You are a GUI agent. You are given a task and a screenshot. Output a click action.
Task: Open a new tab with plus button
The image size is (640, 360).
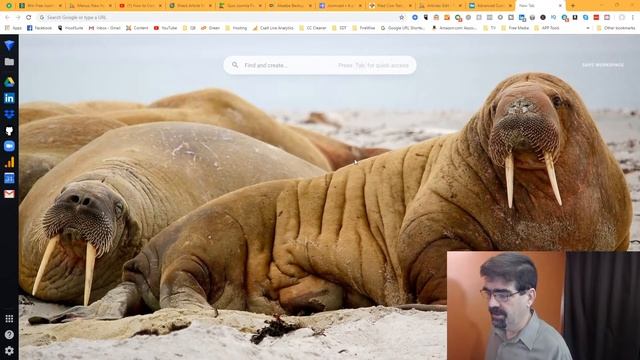[573, 6]
